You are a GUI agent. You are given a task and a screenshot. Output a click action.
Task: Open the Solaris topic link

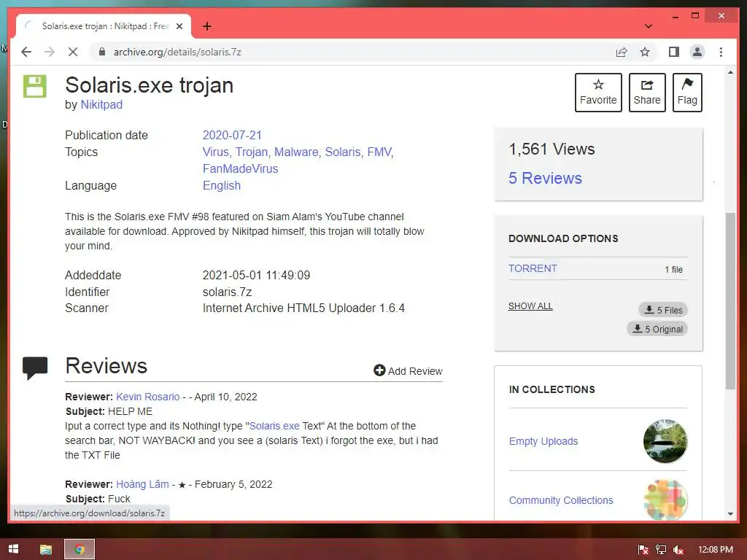tap(343, 152)
